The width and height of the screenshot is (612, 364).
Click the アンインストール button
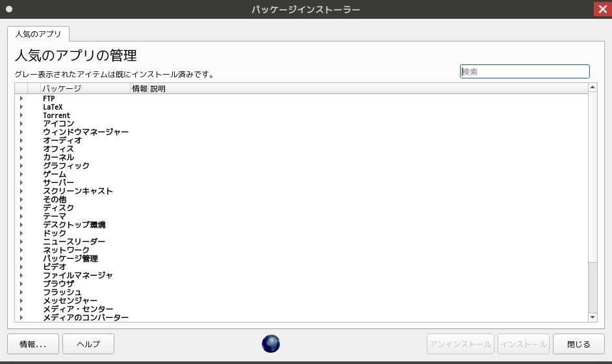[461, 344]
